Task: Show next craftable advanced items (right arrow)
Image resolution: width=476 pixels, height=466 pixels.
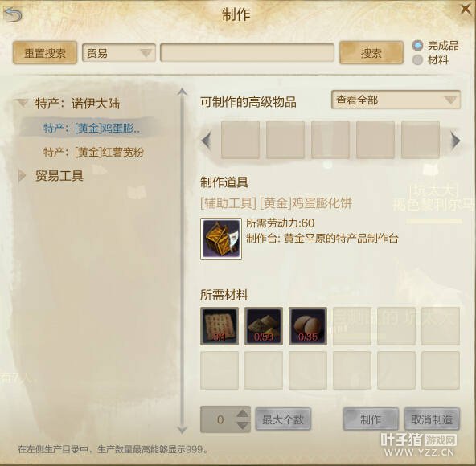Action: (455, 140)
